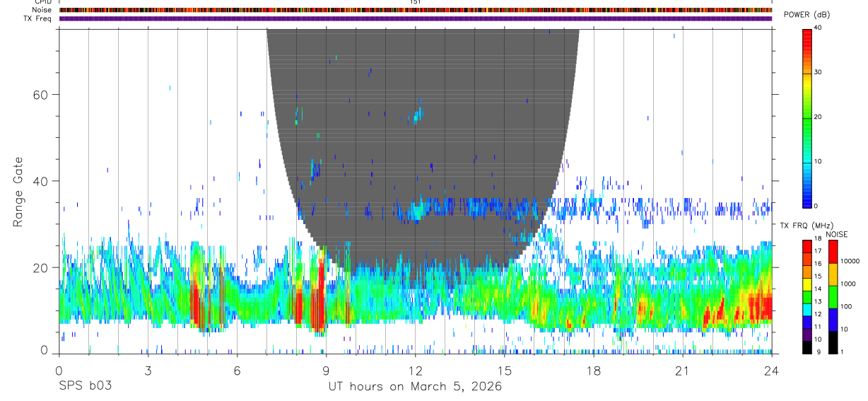Select the "NOISE" legend title
The height and width of the screenshot is (401, 868).
coord(836,234)
